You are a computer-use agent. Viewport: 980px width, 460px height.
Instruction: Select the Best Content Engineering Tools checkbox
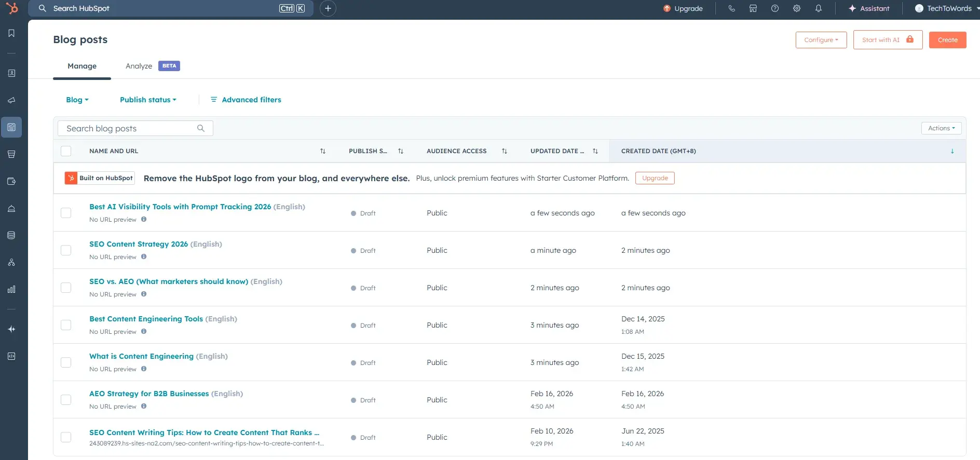pyautogui.click(x=66, y=325)
